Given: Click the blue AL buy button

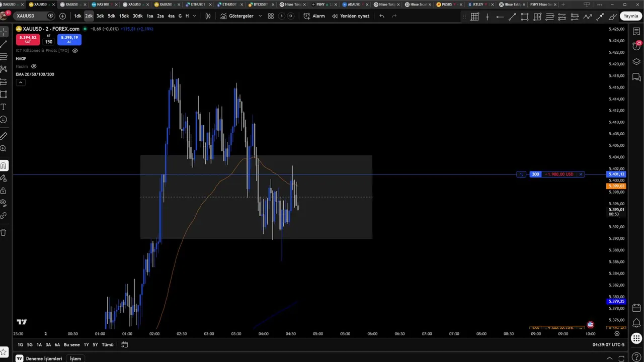Looking at the screenshot, I should point(69,39).
